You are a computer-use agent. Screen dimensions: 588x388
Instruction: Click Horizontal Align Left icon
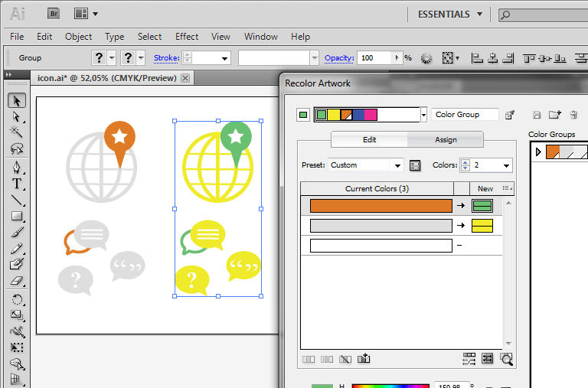click(x=477, y=58)
